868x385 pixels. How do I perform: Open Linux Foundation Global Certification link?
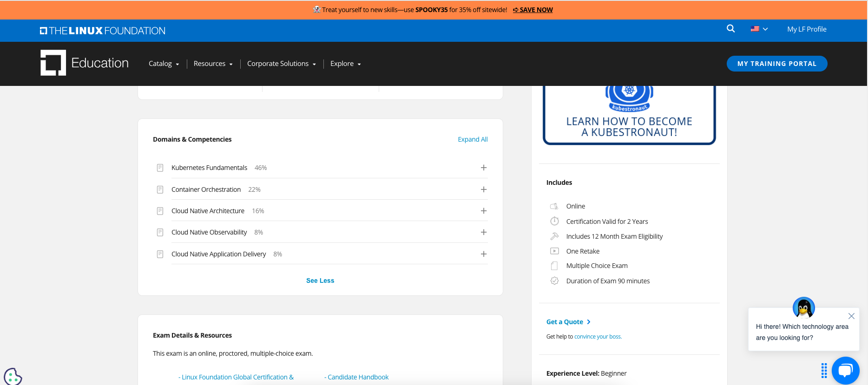[x=236, y=377]
